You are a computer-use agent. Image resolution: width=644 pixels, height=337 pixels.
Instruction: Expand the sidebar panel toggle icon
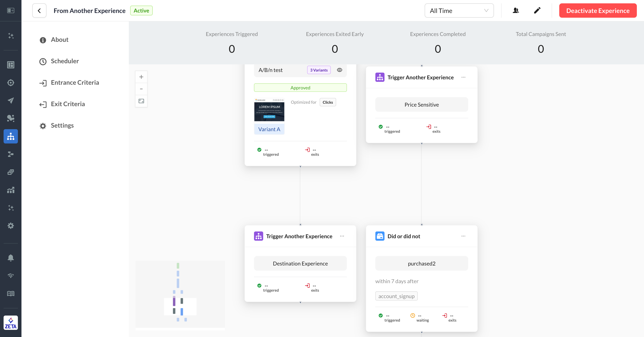click(x=11, y=11)
